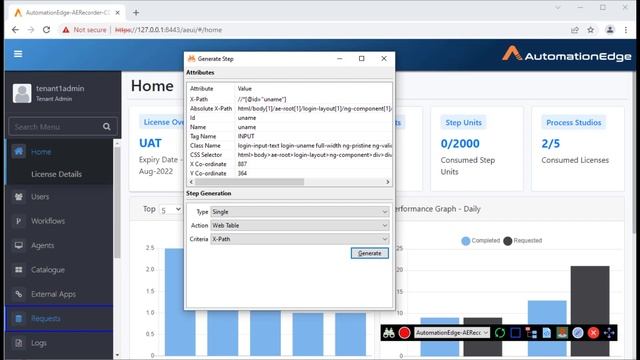Click the document code icon in recorder toolbar
Viewport: 640px width, 360px height.
(x=547, y=333)
